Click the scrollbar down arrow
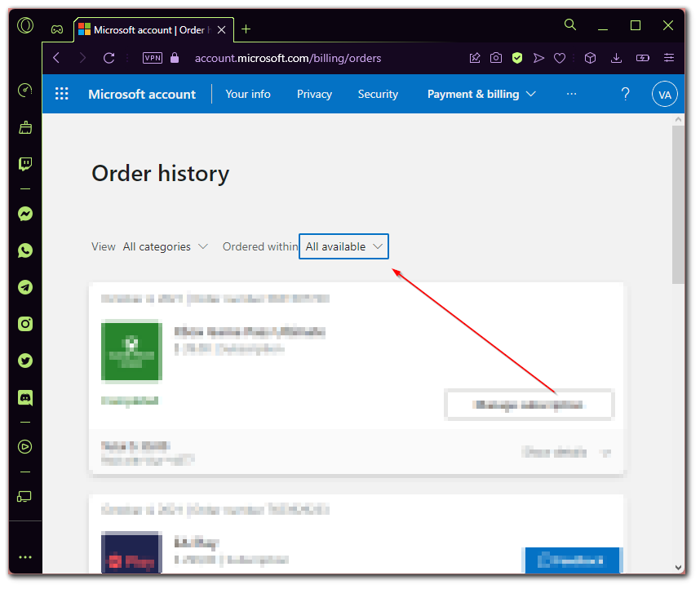The height and width of the screenshot is (589, 700). pyautogui.click(x=678, y=568)
